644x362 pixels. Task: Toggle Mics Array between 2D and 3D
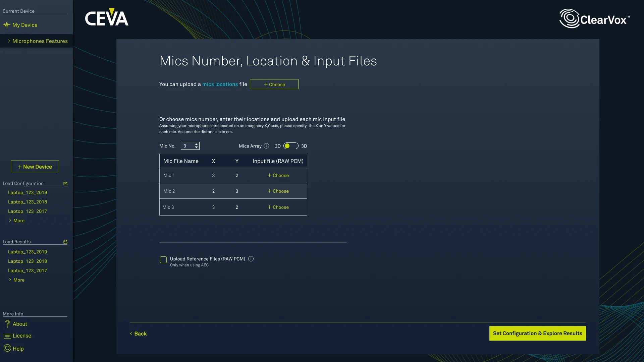click(291, 146)
